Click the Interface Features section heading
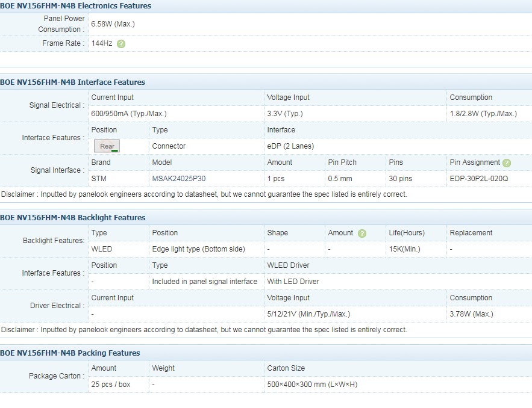This screenshot has width=532, height=408. 72,82
